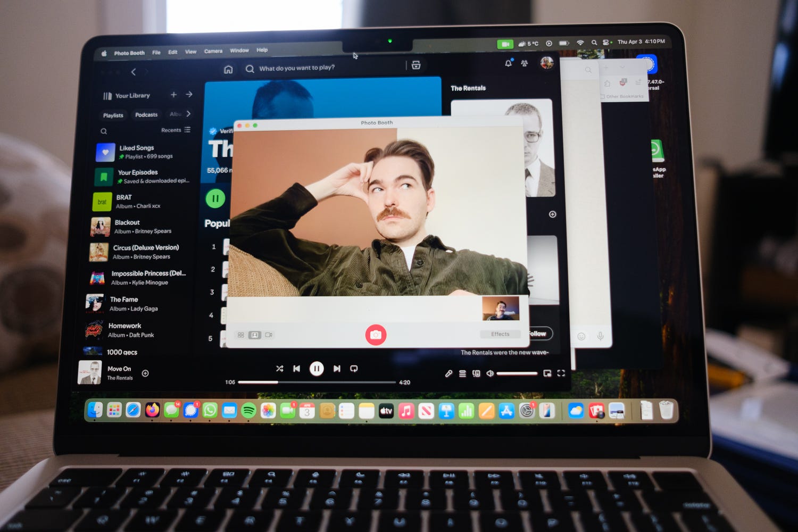Toggle shuffle in Spotify player
This screenshot has height=532, width=798.
[280, 368]
